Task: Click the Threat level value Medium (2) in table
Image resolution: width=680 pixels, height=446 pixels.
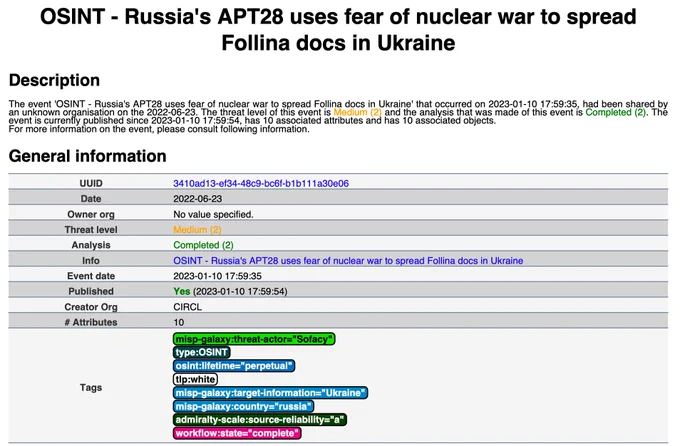Action: [x=197, y=230]
